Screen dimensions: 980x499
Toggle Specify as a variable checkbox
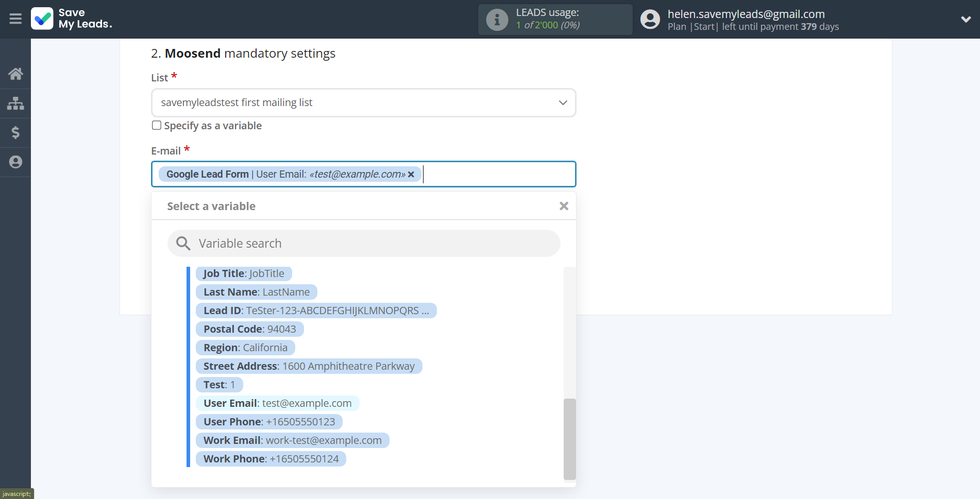tap(157, 125)
